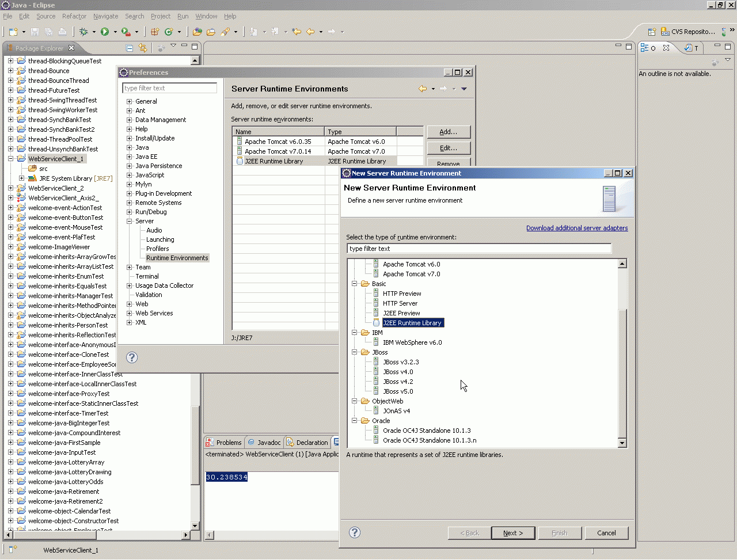This screenshot has width=737, height=560.
Task: Expand the General node in Preferences tree
Action: click(130, 101)
